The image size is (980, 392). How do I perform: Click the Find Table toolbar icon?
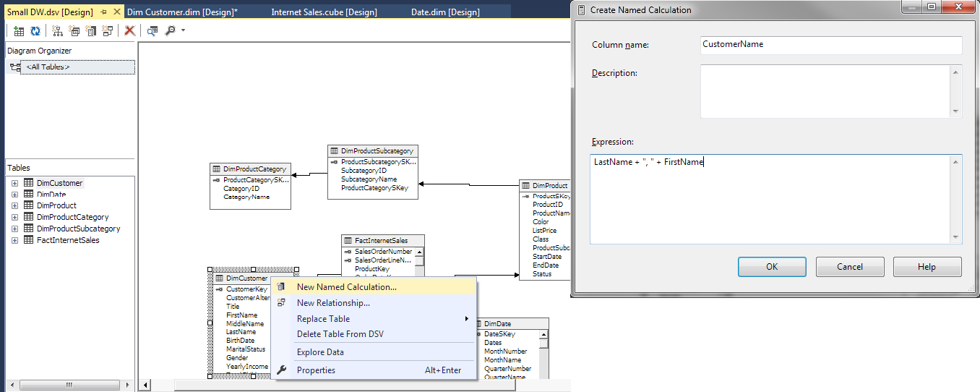click(152, 31)
